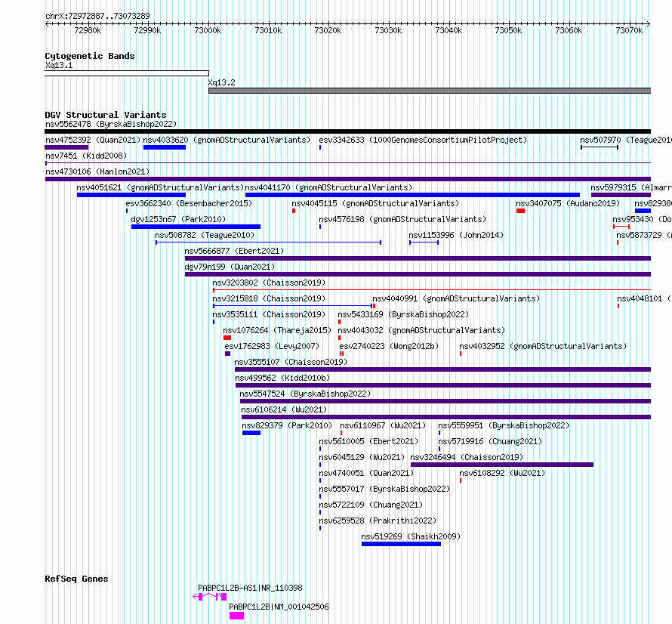Click nsv6259528 (Prakrithi2022) label
This screenshot has height=624, width=672.
coord(378,521)
